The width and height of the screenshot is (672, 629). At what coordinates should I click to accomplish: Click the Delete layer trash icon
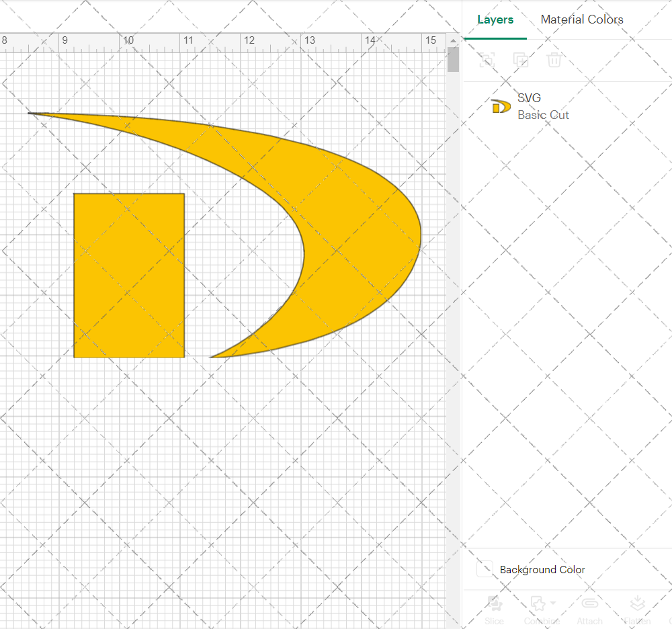554,60
